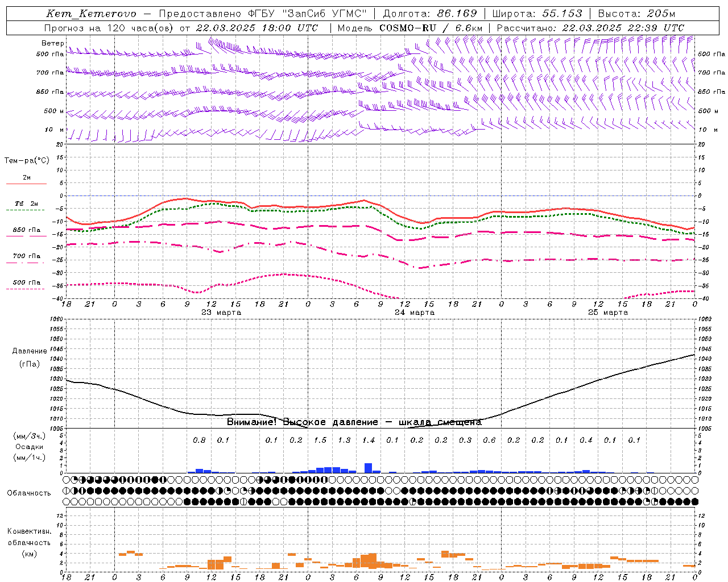Click the 25 марта date label
Viewport: 728px width, 582px height.
608,313
